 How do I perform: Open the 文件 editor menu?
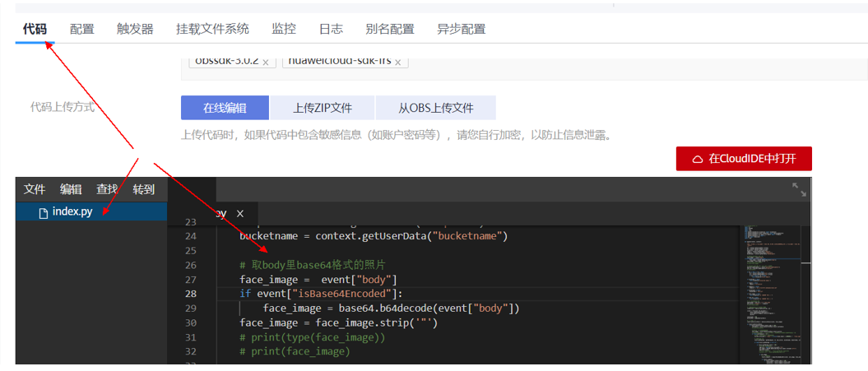click(x=35, y=189)
